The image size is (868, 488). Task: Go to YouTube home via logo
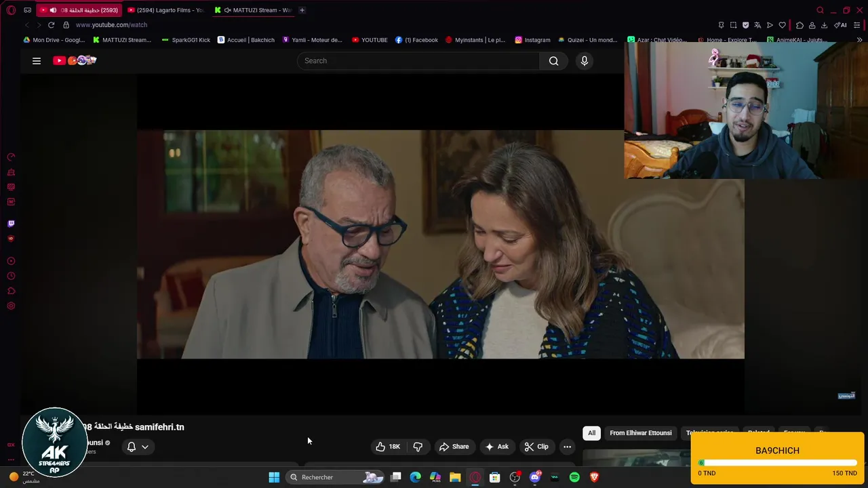click(x=75, y=61)
